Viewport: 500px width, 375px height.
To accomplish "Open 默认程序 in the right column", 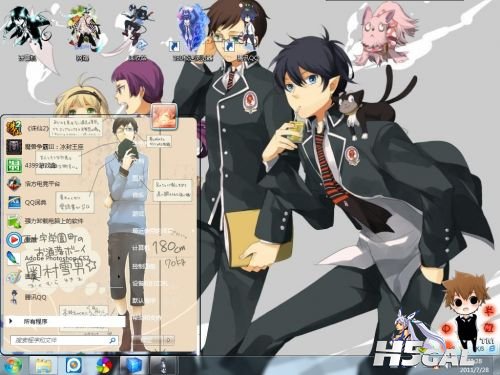I will coord(144,301).
